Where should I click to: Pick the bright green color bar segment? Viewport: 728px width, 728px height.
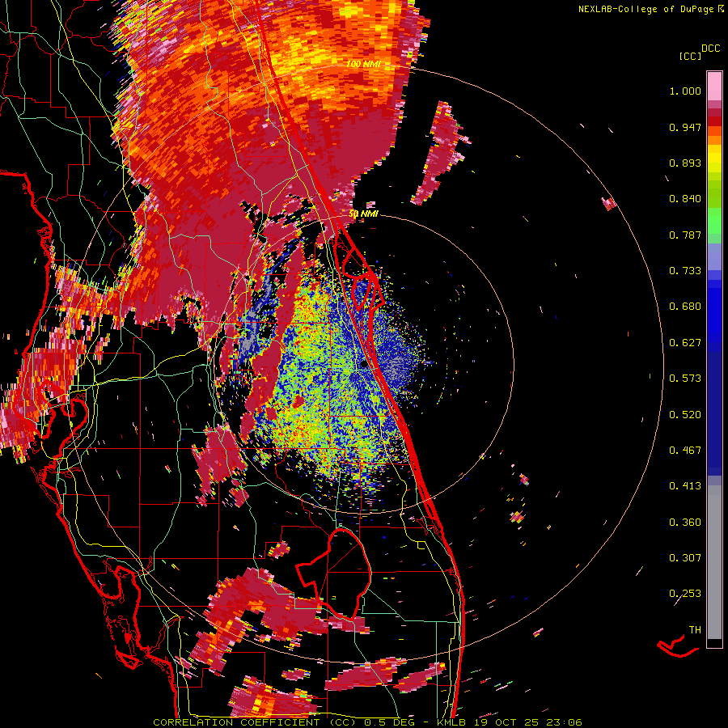pyautogui.click(x=714, y=221)
